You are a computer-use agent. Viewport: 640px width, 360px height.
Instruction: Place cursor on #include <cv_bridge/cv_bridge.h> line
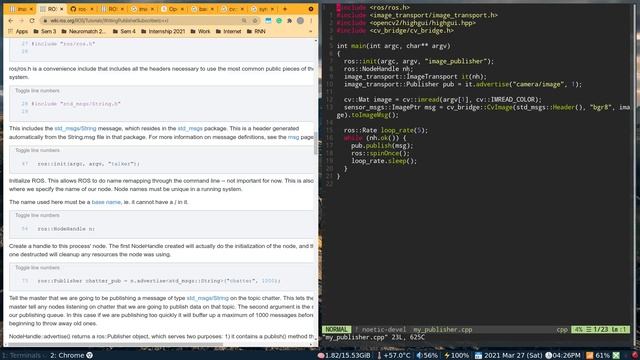point(395,31)
